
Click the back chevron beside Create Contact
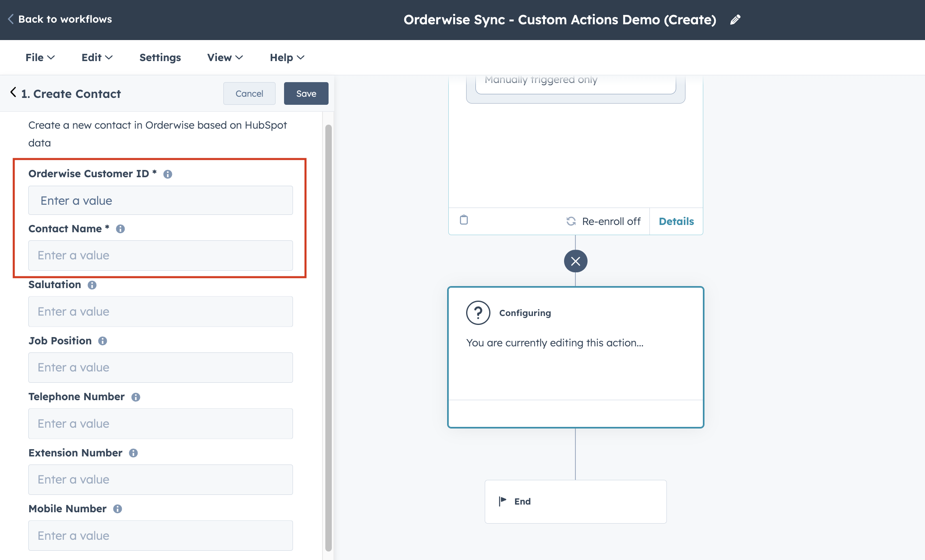click(13, 93)
